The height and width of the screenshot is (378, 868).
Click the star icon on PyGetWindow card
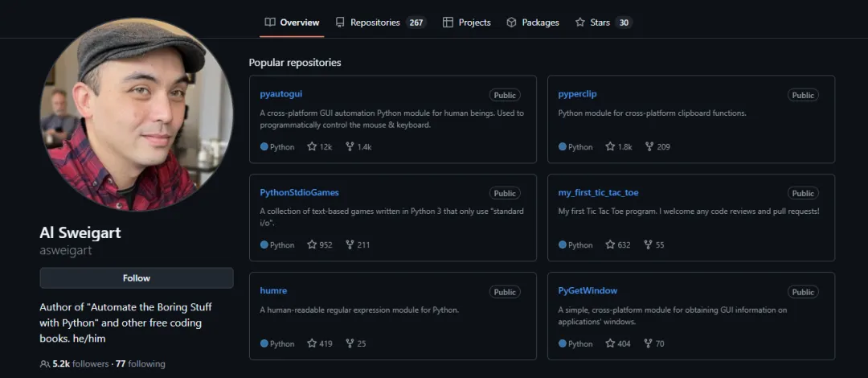coord(610,343)
